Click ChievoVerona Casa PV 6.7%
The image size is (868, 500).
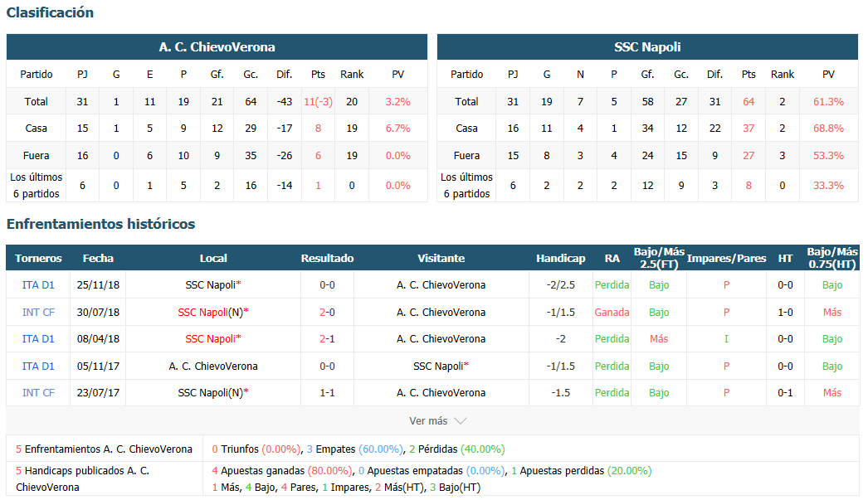click(398, 129)
